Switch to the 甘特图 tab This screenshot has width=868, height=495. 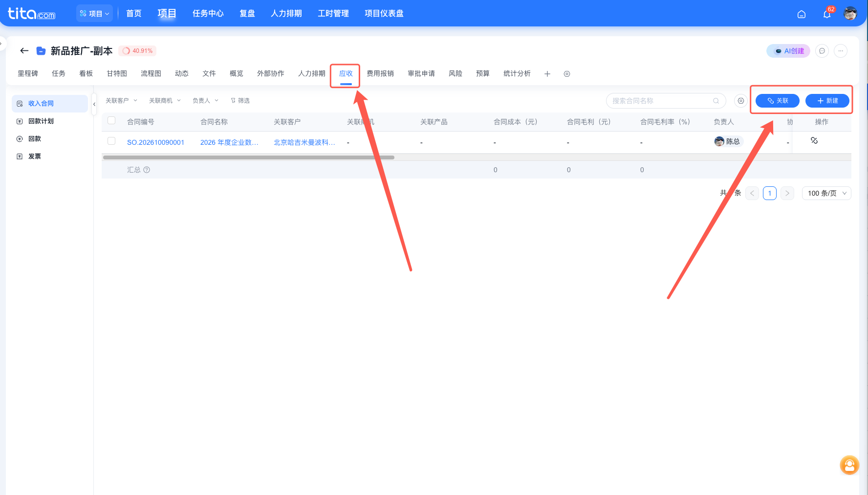(x=117, y=73)
